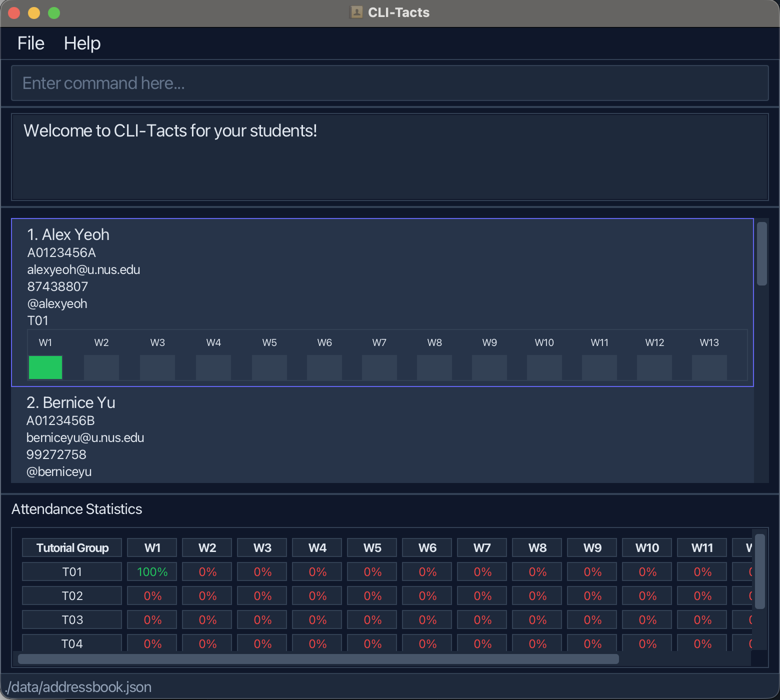The height and width of the screenshot is (700, 780).
Task: Click the W1 column header in statistics
Action: (152, 548)
